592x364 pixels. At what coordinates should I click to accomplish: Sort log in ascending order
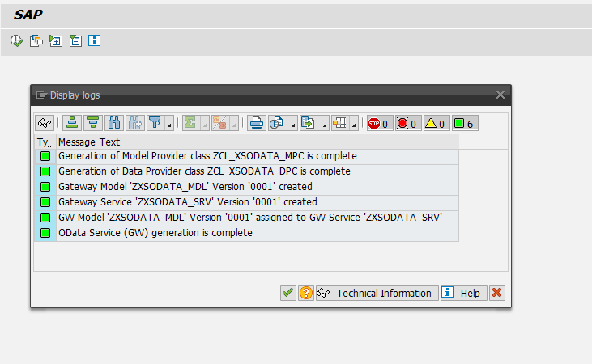click(x=73, y=124)
